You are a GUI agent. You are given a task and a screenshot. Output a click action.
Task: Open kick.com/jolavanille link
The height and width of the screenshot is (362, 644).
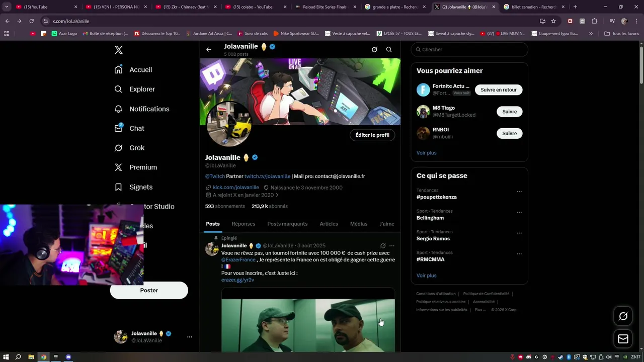[235, 188]
